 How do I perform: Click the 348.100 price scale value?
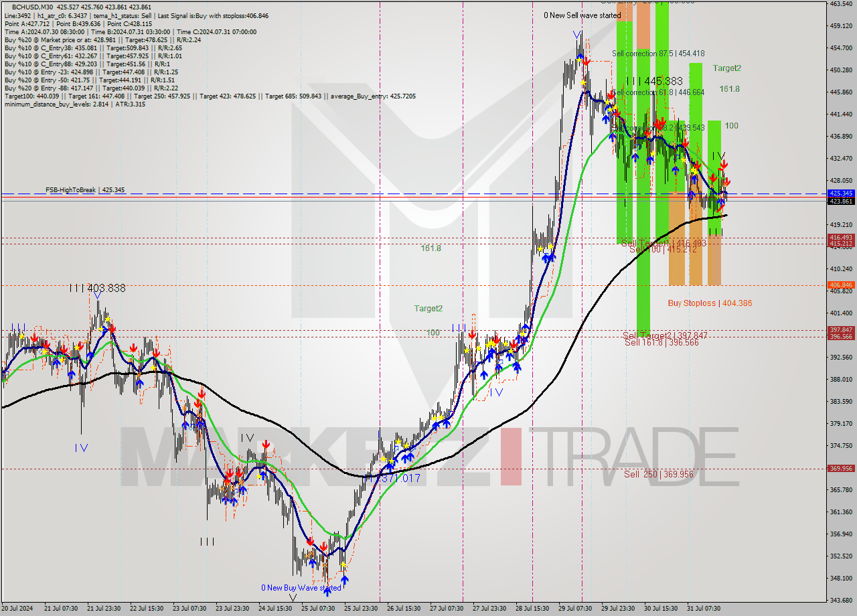coord(840,579)
